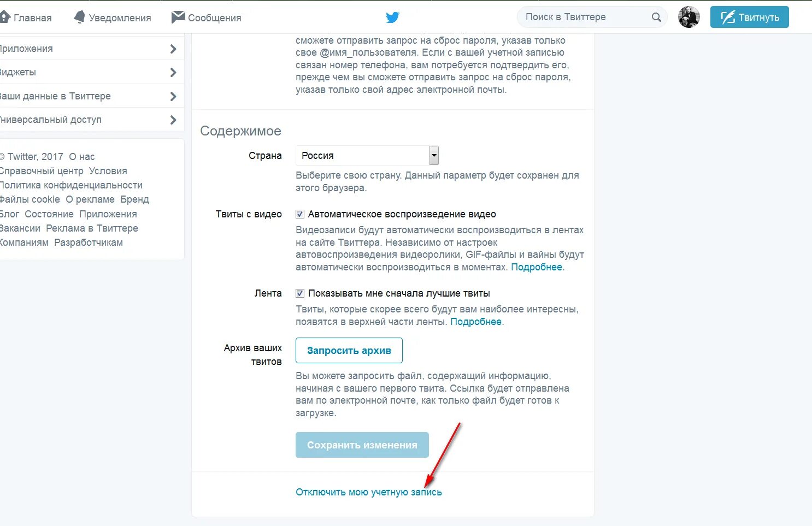812x526 pixels.
Task: Click Подробнее link about video autoplay
Action: click(x=537, y=267)
